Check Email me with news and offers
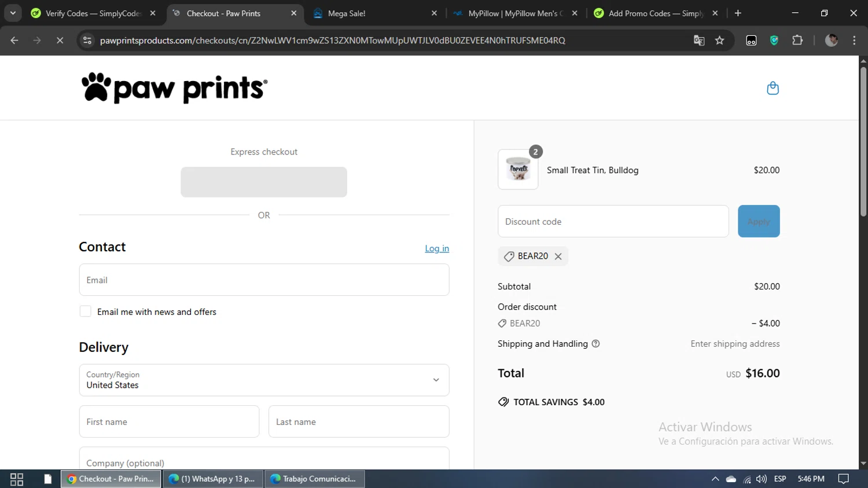The image size is (868, 488). [85, 311]
